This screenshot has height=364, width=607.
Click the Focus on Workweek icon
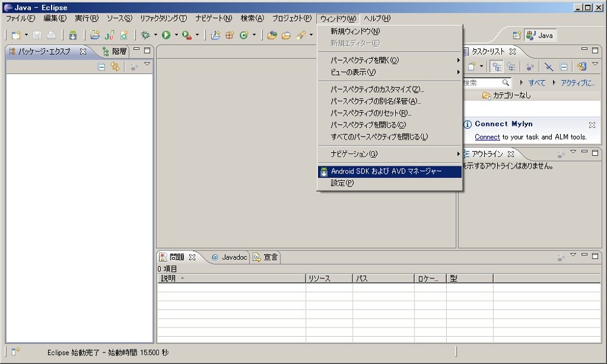[530, 67]
